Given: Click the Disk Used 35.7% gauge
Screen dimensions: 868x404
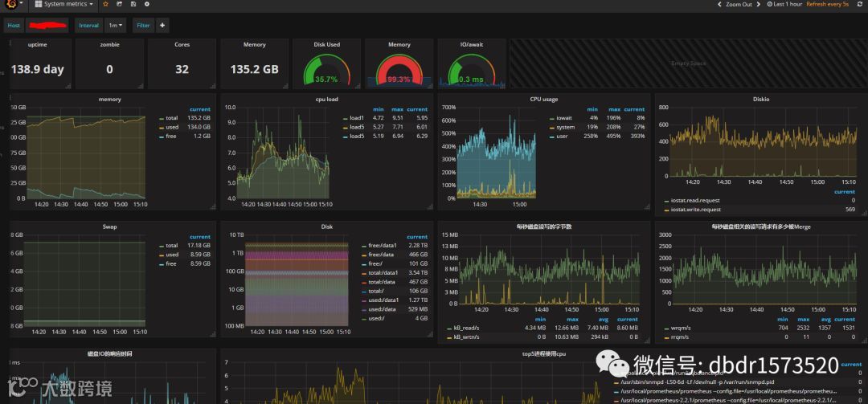Looking at the screenshot, I should pos(326,69).
